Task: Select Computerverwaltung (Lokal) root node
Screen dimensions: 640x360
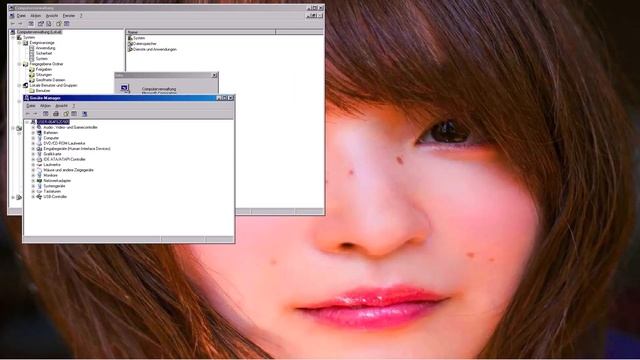Action: (x=39, y=32)
